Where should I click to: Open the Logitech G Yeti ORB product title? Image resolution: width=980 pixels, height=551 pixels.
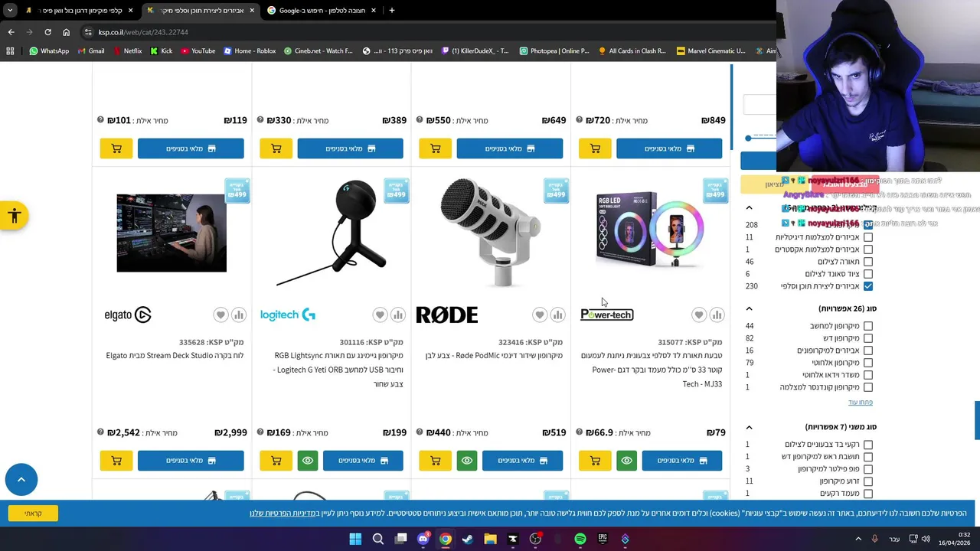click(338, 370)
